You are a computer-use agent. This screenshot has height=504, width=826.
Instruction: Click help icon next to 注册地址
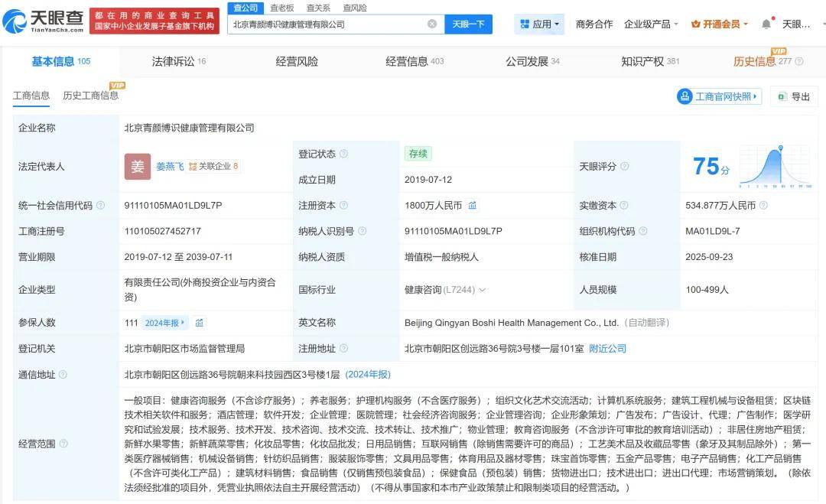click(x=343, y=349)
